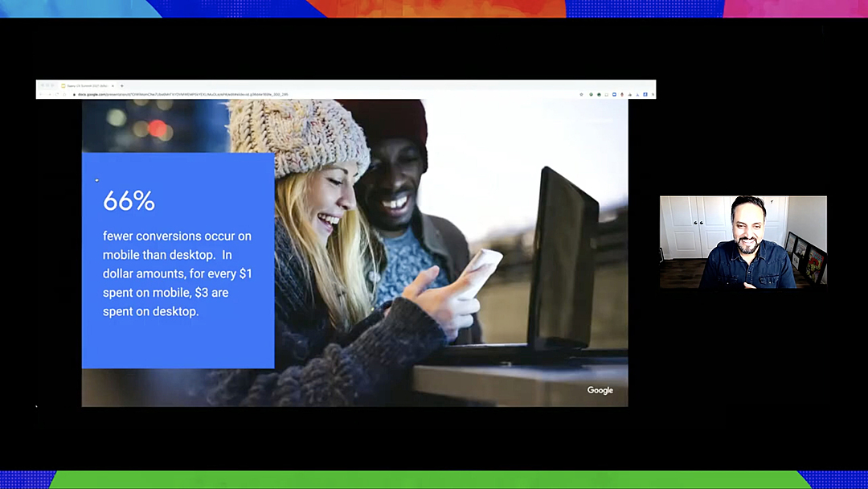Image resolution: width=868 pixels, height=489 pixels.
Task: Click the gray extension icon in the toolbar
Action: [606, 94]
